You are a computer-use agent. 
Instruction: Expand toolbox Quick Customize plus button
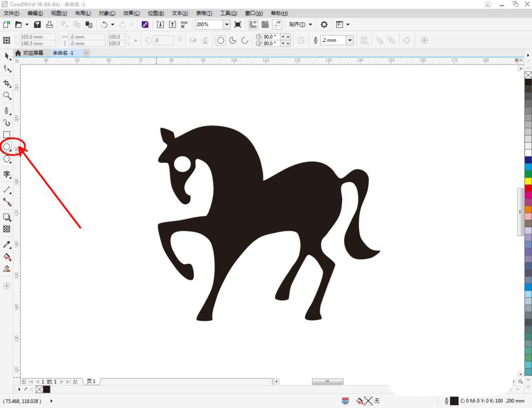point(7,286)
